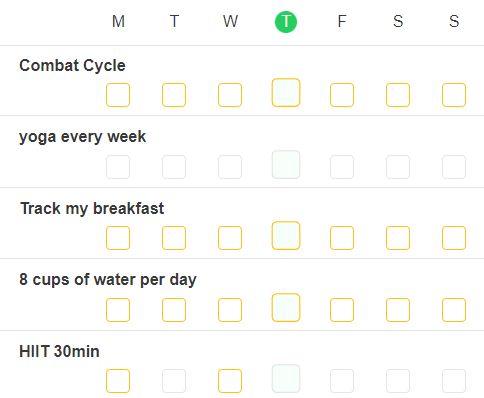The width and height of the screenshot is (484, 398).
Task: Tick yoga every week on Friday
Action: pyautogui.click(x=342, y=167)
